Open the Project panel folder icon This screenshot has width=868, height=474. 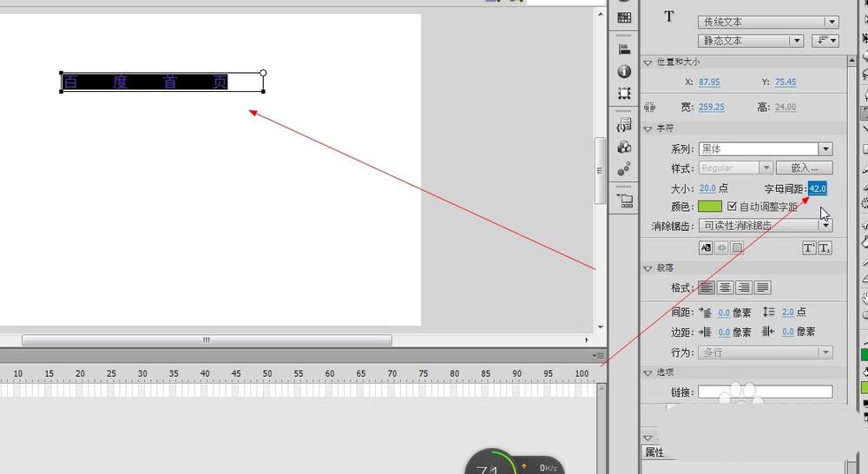coord(625,201)
